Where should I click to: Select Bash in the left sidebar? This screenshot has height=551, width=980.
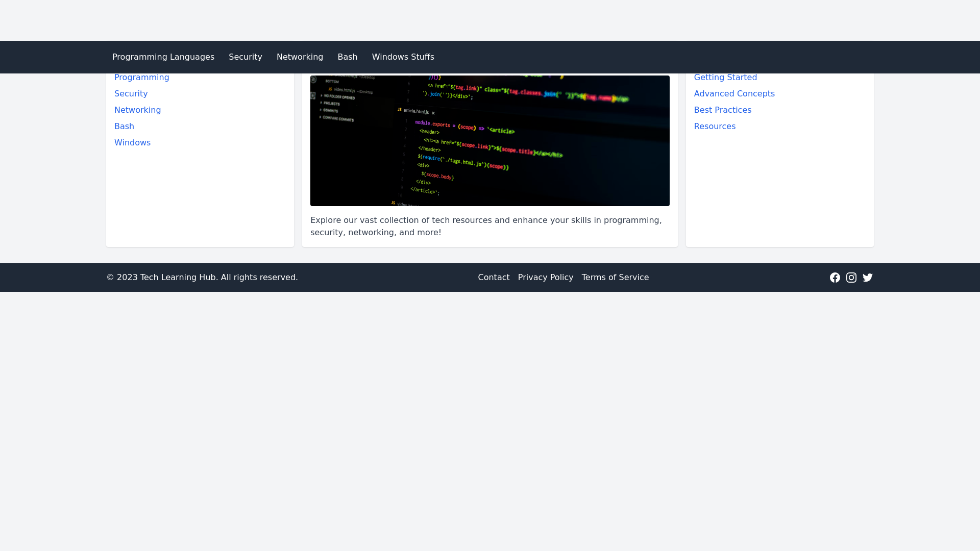click(x=124, y=126)
